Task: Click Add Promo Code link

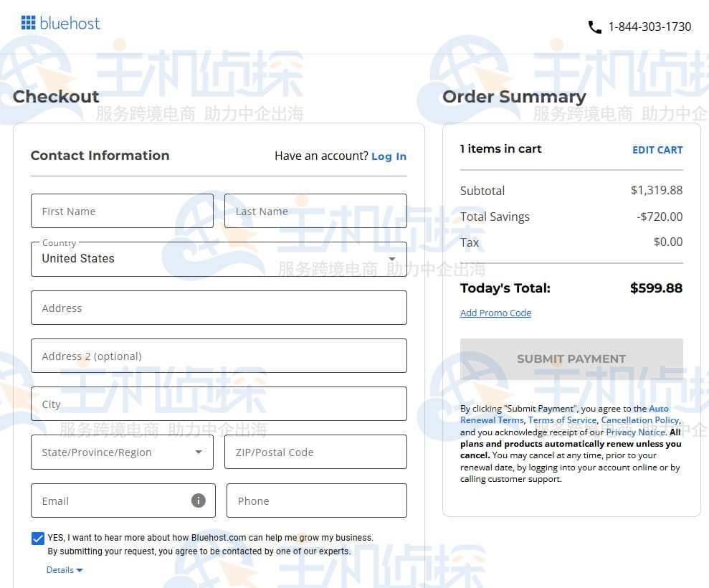Action: point(495,313)
